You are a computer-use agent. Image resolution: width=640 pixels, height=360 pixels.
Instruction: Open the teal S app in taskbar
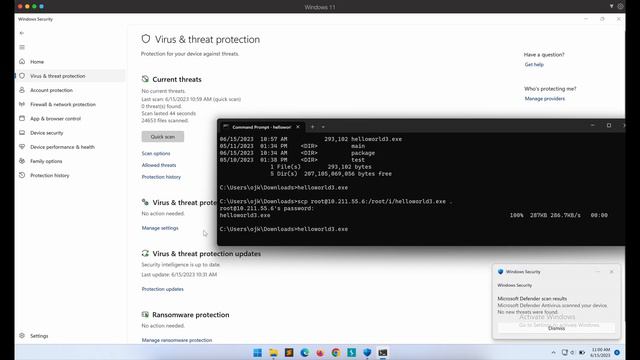pyautogui.click(x=351, y=353)
